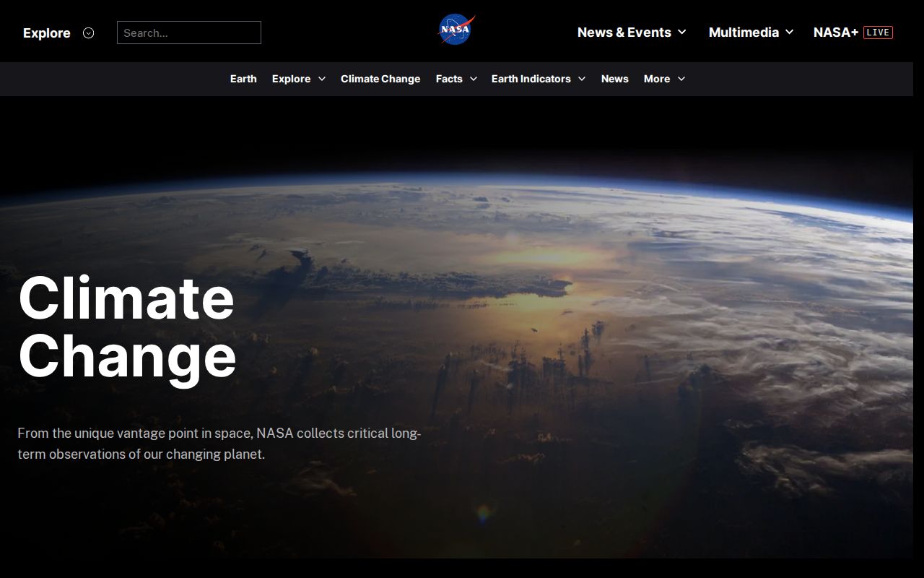The image size is (924, 578).
Task: Select the Earth menu item
Action: click(243, 79)
